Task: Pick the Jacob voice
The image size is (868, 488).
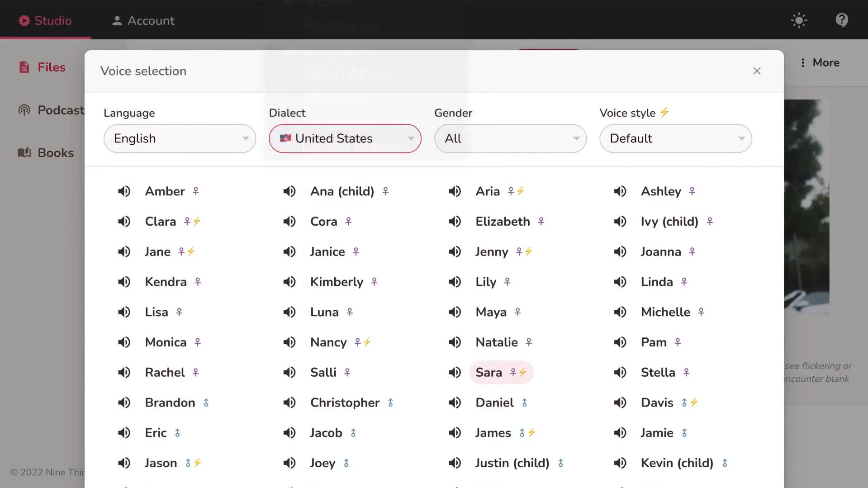Action: [326, 433]
